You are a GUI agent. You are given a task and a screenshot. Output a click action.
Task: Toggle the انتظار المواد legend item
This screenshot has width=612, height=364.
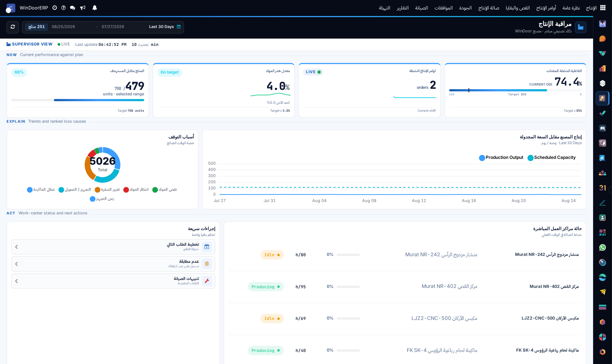(x=136, y=190)
